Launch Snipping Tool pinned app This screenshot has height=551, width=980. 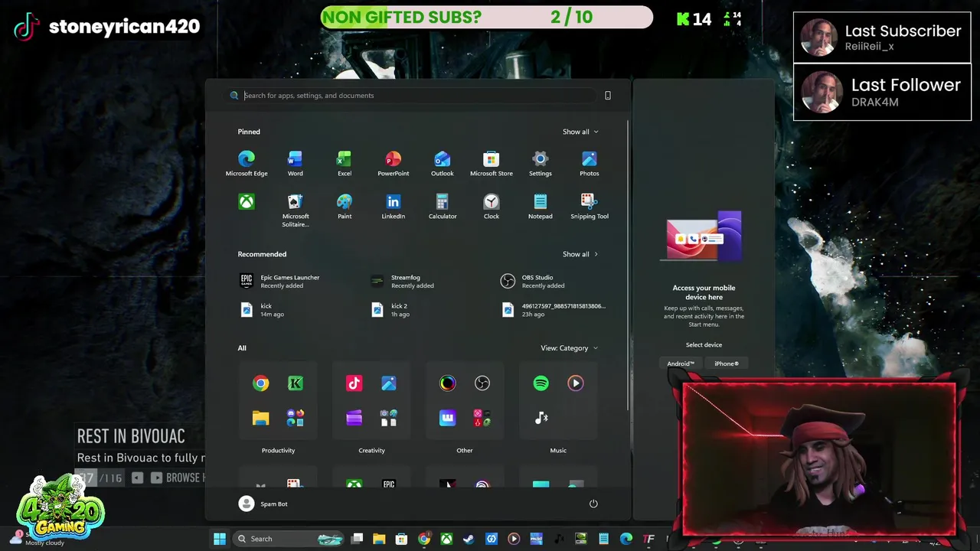coord(590,206)
